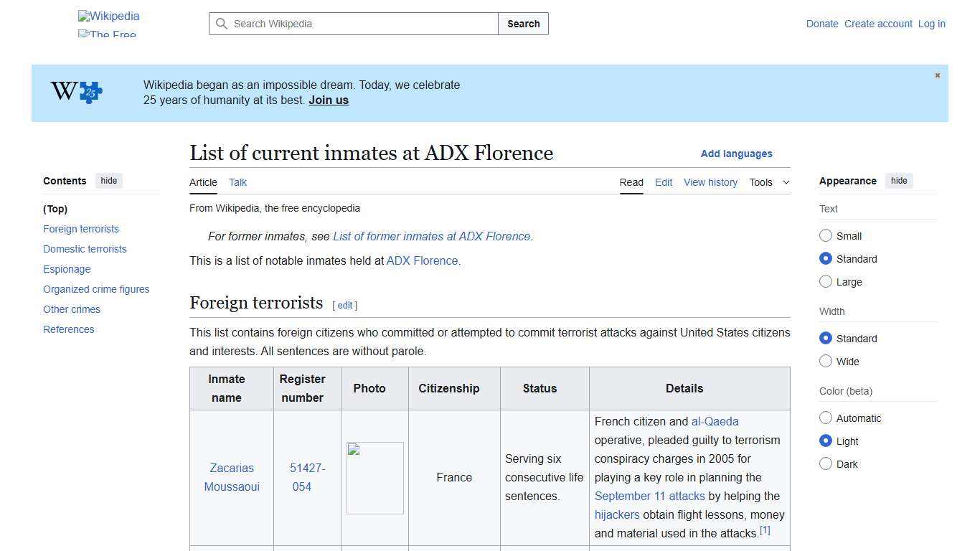Select Large text size
Screen dimensions: 980x551
point(826,281)
